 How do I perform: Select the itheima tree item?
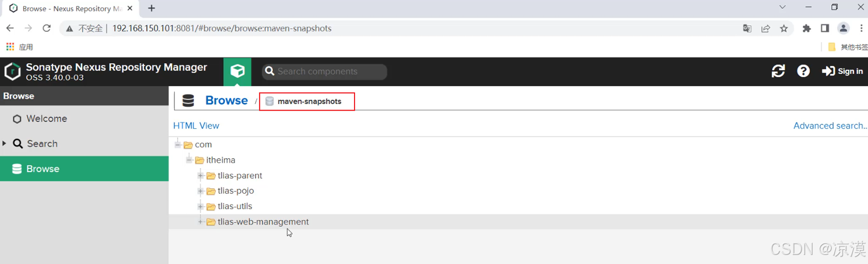220,160
